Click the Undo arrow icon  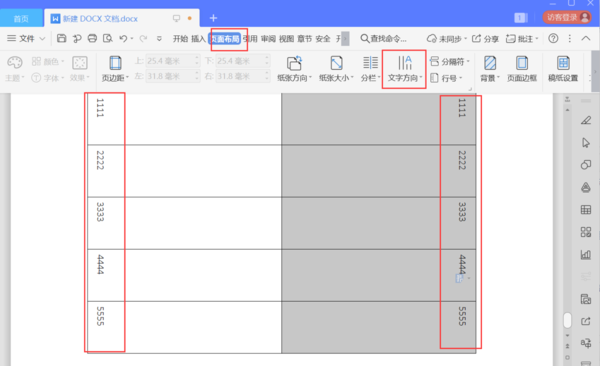click(x=123, y=38)
